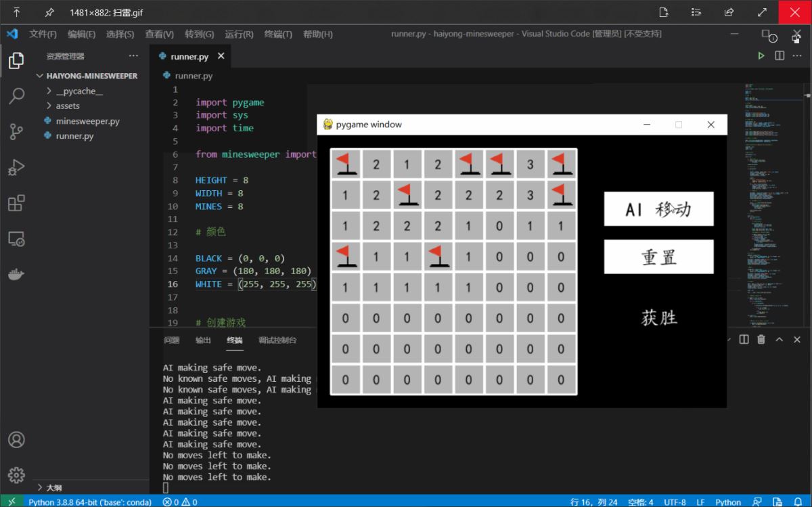Open the Search panel in the activity bar
812x507 pixels.
point(16,96)
